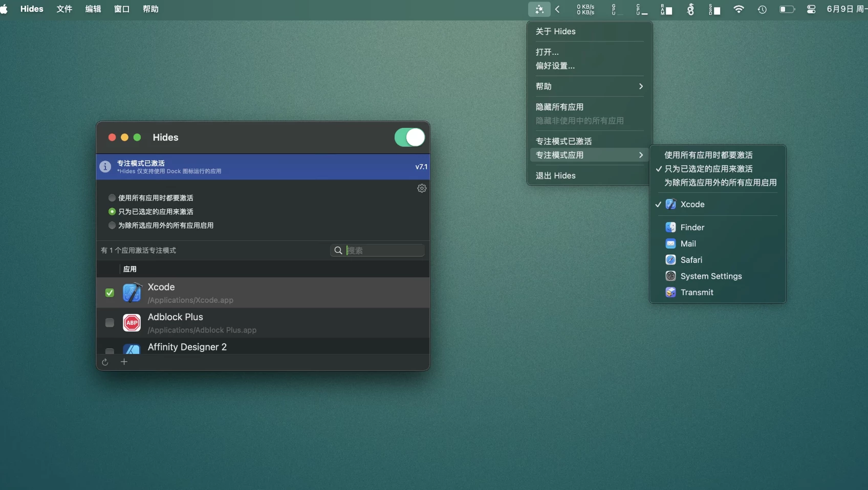
Task: Select Transmit in the app submenu
Action: [x=697, y=292]
